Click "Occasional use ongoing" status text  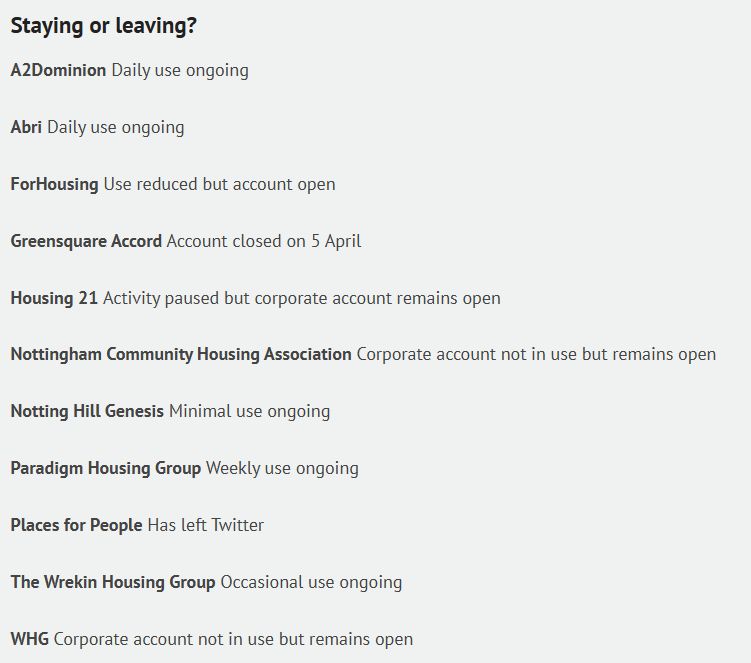pos(311,582)
